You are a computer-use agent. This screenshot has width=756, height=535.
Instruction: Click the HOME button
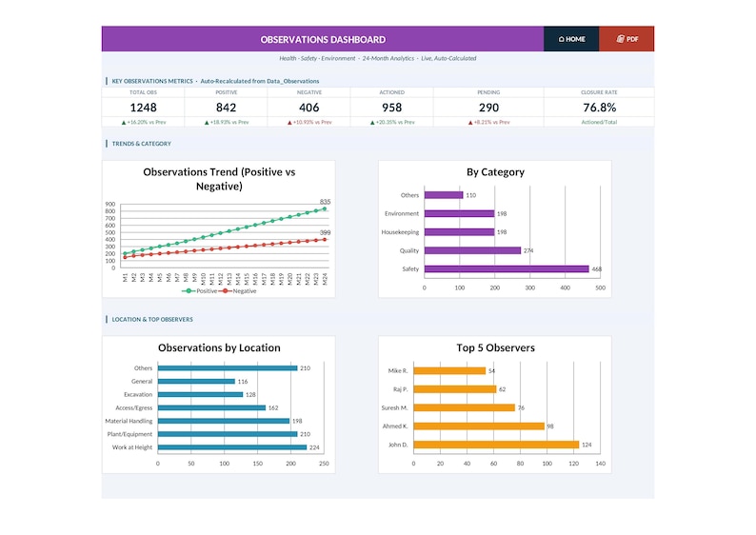click(x=571, y=39)
